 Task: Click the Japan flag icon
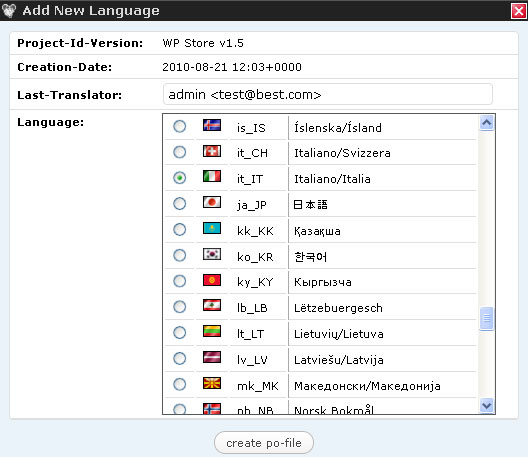click(212, 202)
